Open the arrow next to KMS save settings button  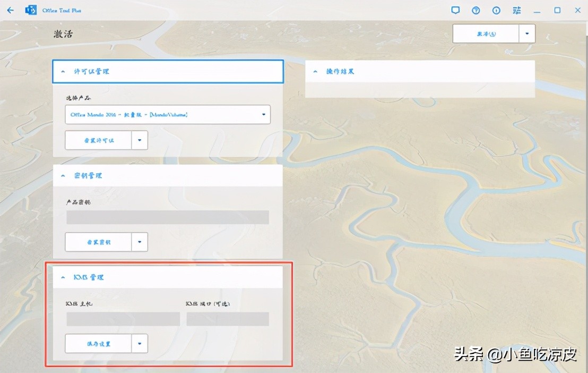tap(140, 343)
